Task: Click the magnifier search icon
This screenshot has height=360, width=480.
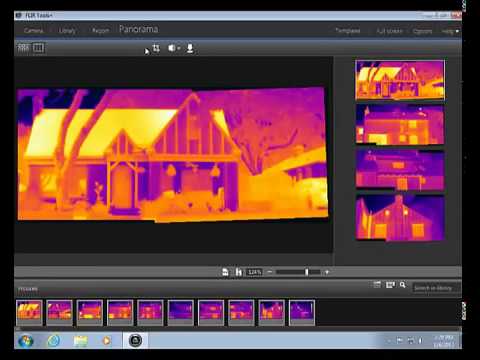Action: pyautogui.click(x=403, y=285)
